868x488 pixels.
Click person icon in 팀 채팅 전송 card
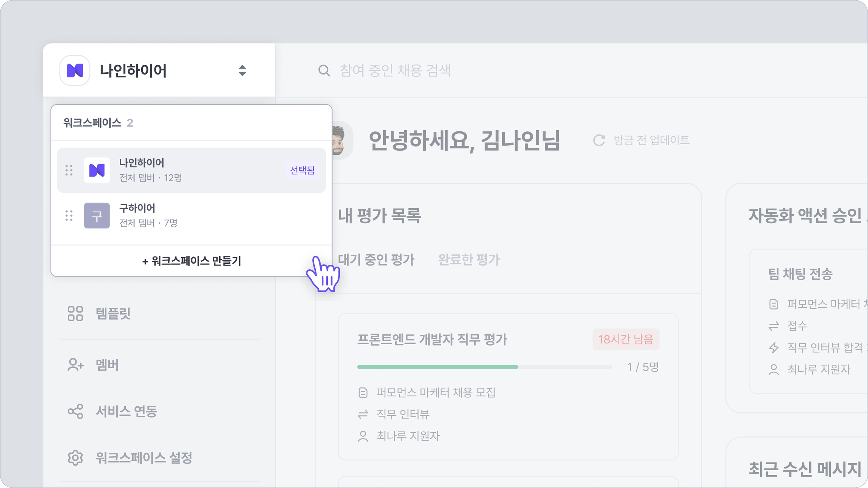point(773,369)
